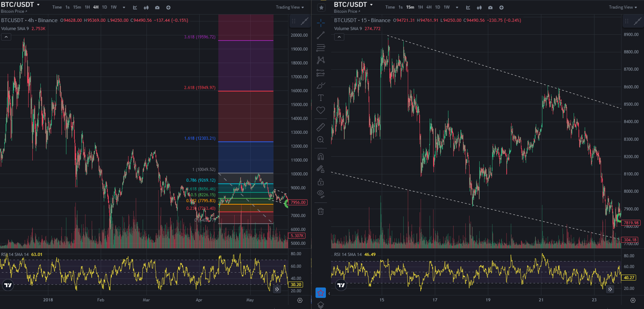Jump to latest bar in left chart

277,289
